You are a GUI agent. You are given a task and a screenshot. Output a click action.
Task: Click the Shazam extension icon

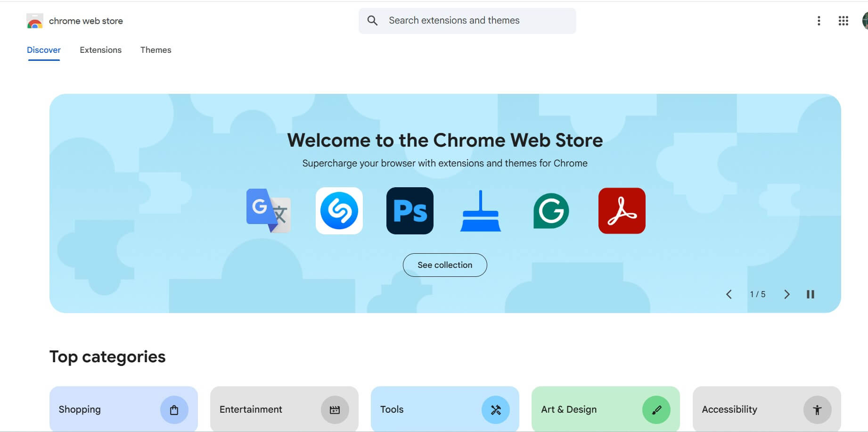click(339, 211)
